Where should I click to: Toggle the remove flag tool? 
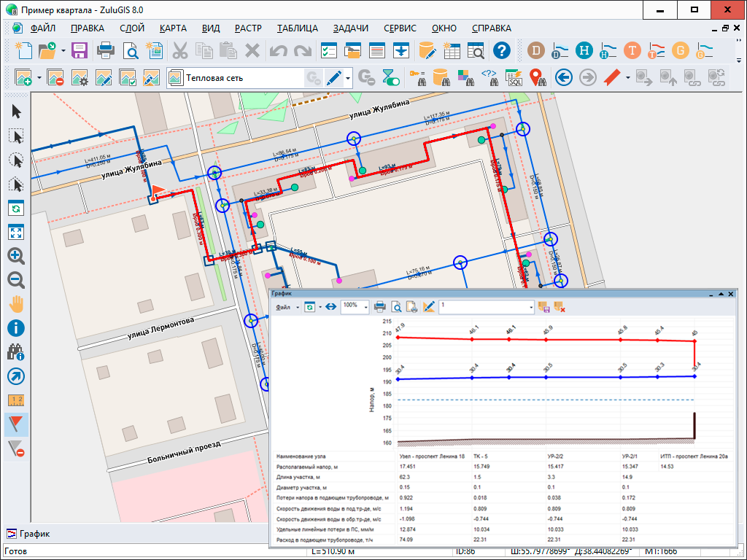16,448
